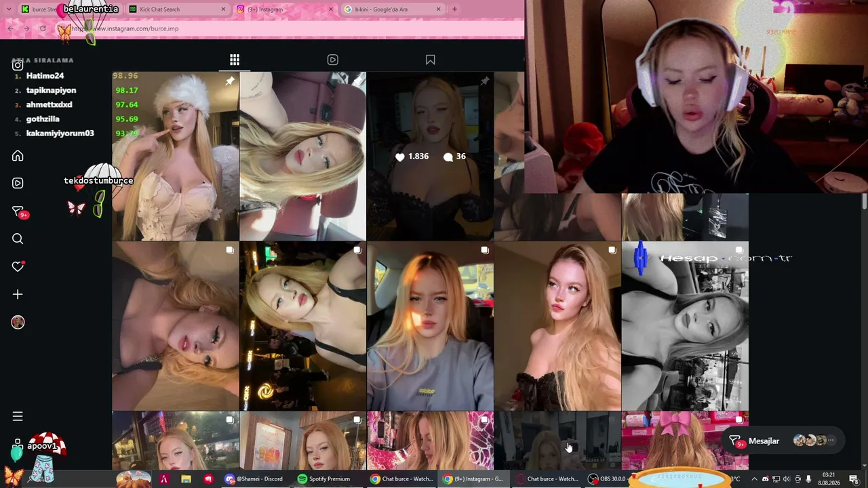The image size is (868, 488).
Task: Open post with grey sweatshirt in car
Action: (x=430, y=326)
